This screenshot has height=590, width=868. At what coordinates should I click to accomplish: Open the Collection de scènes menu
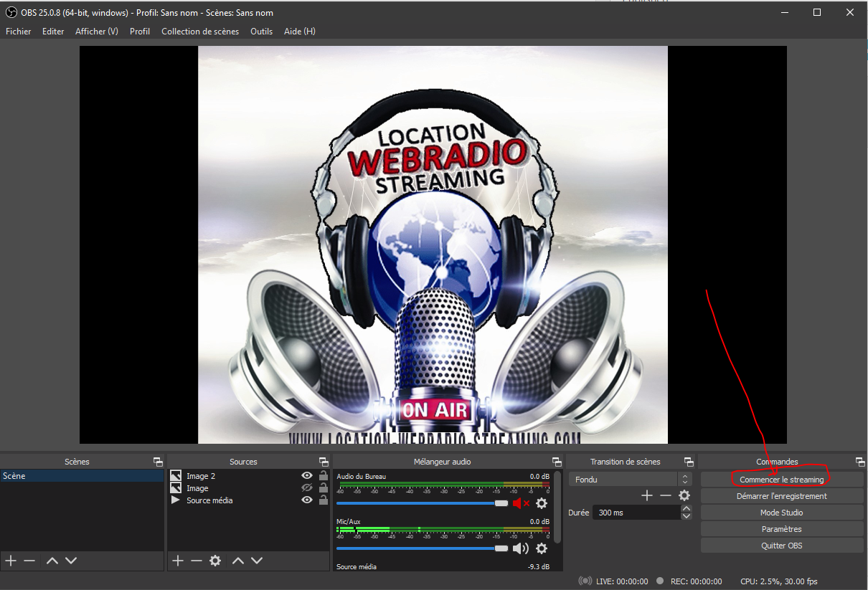tap(200, 32)
